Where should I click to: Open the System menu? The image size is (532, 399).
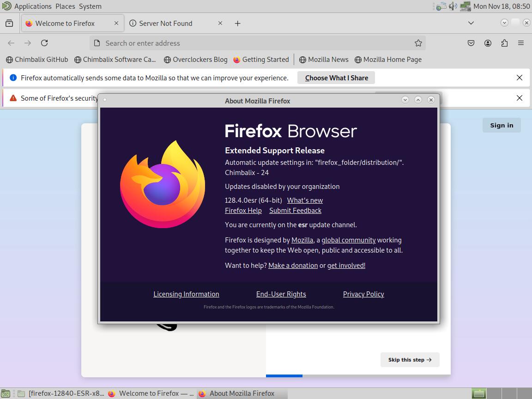(90, 6)
